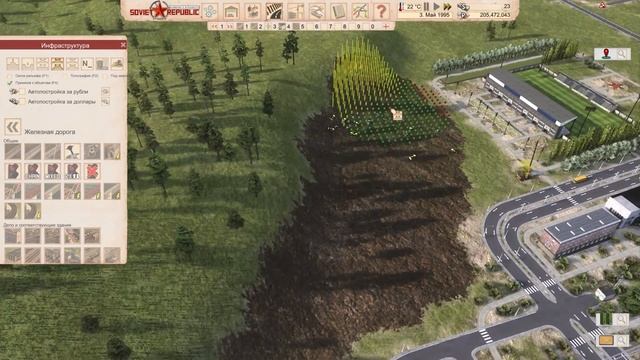
Task: Set game to normal play speed
Action: point(436,7)
